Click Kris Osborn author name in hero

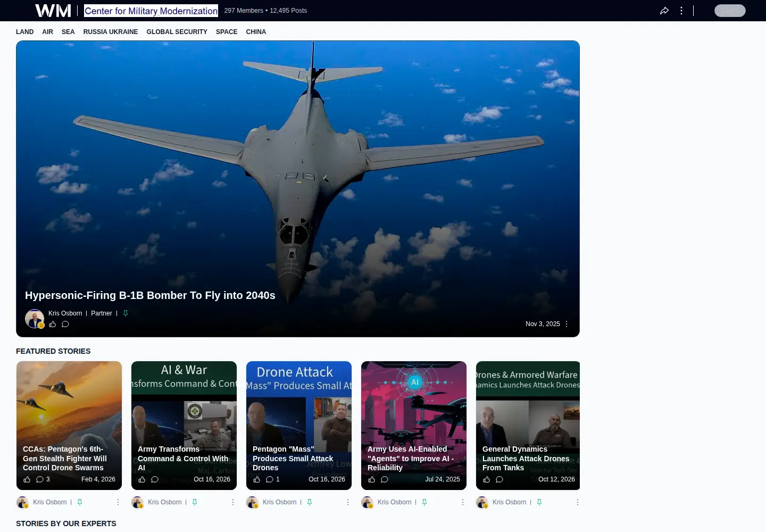(65, 313)
